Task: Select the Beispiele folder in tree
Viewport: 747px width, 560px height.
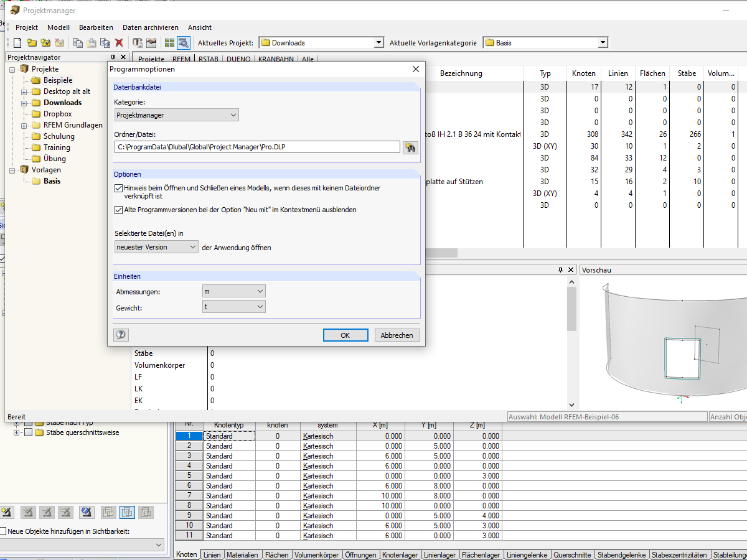Action: point(58,80)
